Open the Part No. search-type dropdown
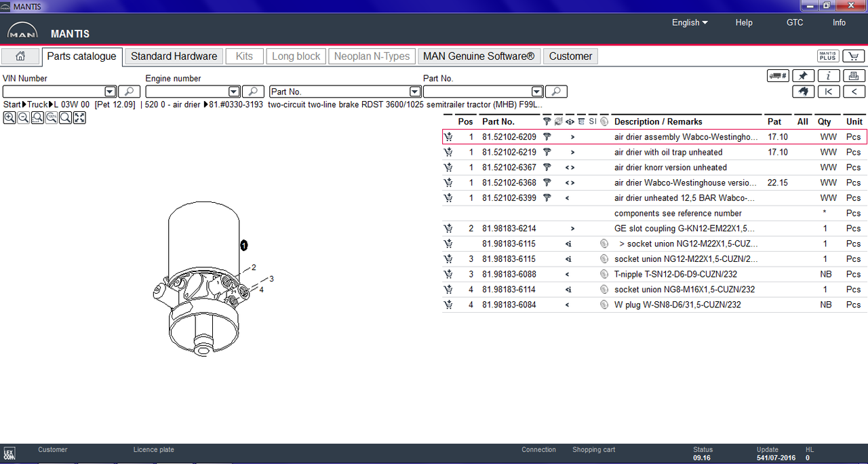Screen dimensions: 868x464 [415, 92]
